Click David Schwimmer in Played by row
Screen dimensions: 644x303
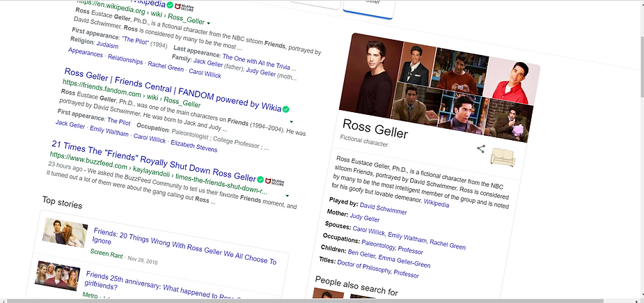tap(383, 208)
